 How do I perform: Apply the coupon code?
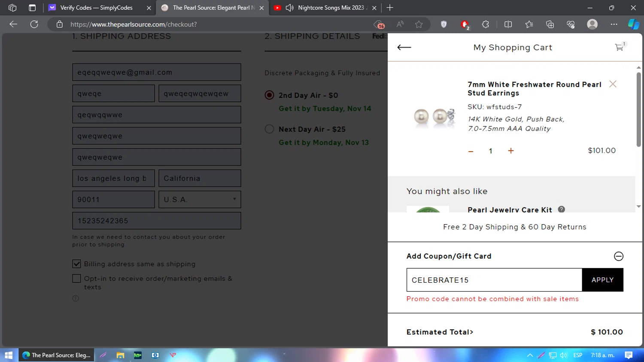click(x=602, y=280)
